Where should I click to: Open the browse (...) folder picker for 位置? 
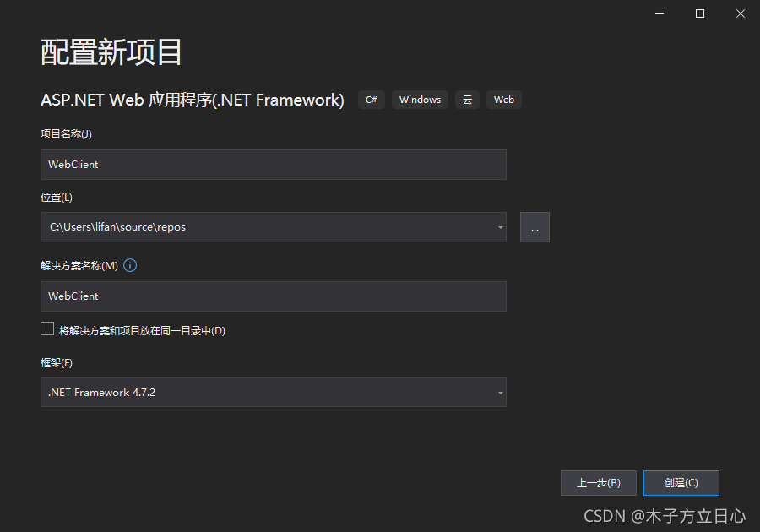[x=535, y=226]
